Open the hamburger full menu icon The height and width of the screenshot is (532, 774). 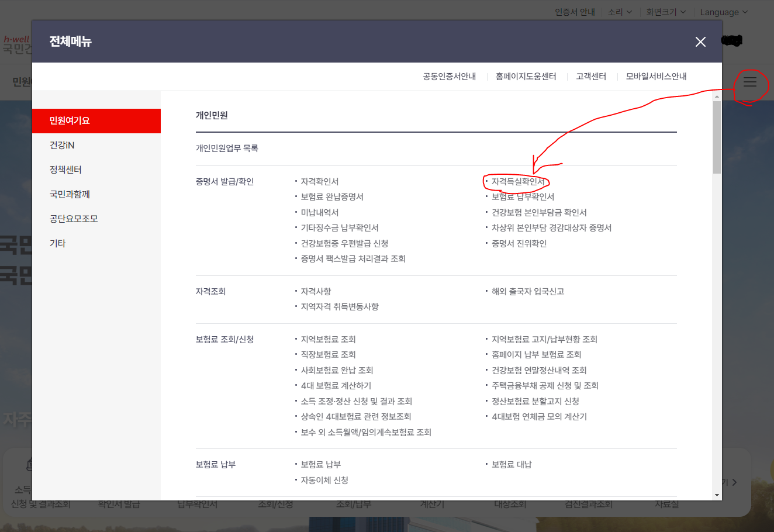point(750,82)
